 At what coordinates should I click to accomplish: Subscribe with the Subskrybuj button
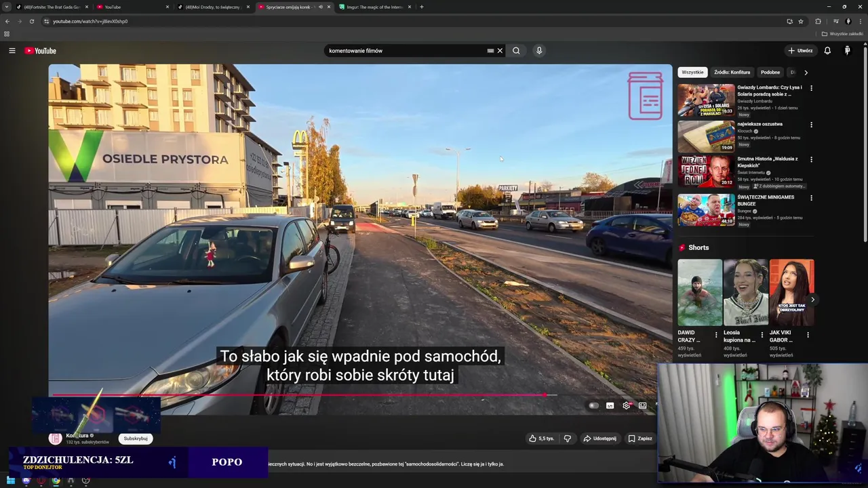136,439
